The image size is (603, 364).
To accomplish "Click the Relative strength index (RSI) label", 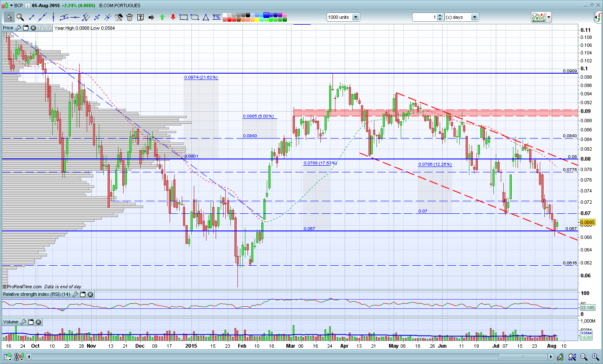I will pyautogui.click(x=37, y=295).
